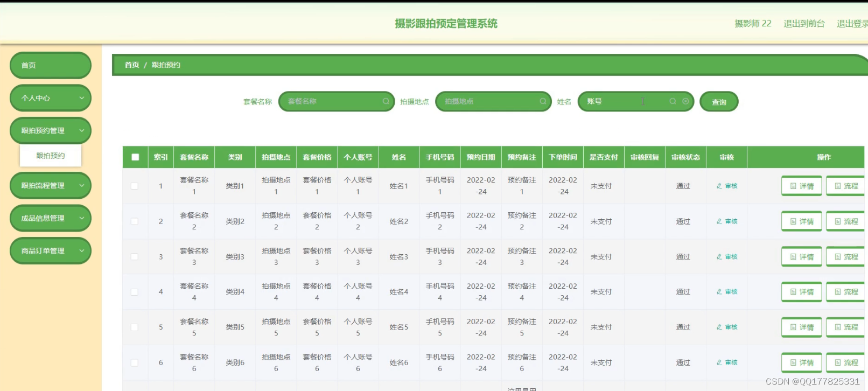Viewport: 868px width, 391px height.
Task: Check the checkbox for row 2
Action: 135,221
